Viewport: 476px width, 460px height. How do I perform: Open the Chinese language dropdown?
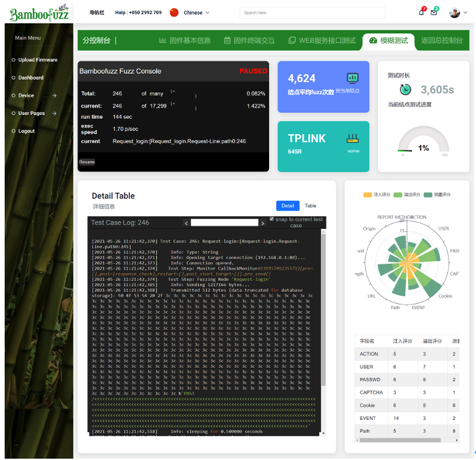point(196,13)
